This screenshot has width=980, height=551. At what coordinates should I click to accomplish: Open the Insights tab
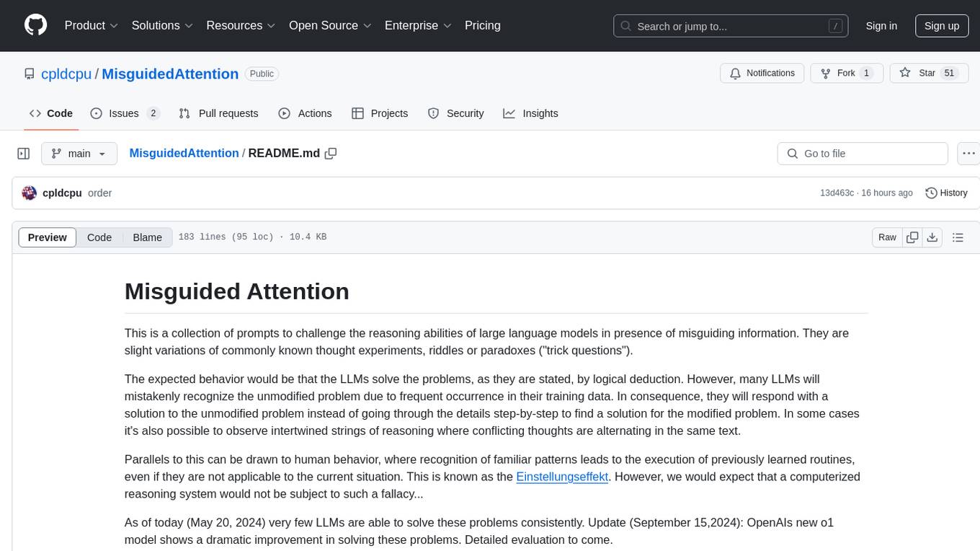[x=530, y=113]
